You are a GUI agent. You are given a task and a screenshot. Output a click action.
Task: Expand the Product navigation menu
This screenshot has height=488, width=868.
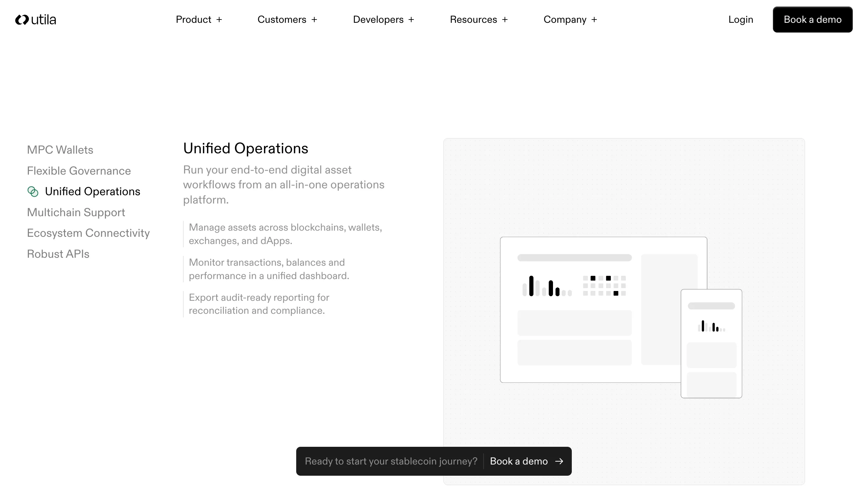[x=193, y=20]
